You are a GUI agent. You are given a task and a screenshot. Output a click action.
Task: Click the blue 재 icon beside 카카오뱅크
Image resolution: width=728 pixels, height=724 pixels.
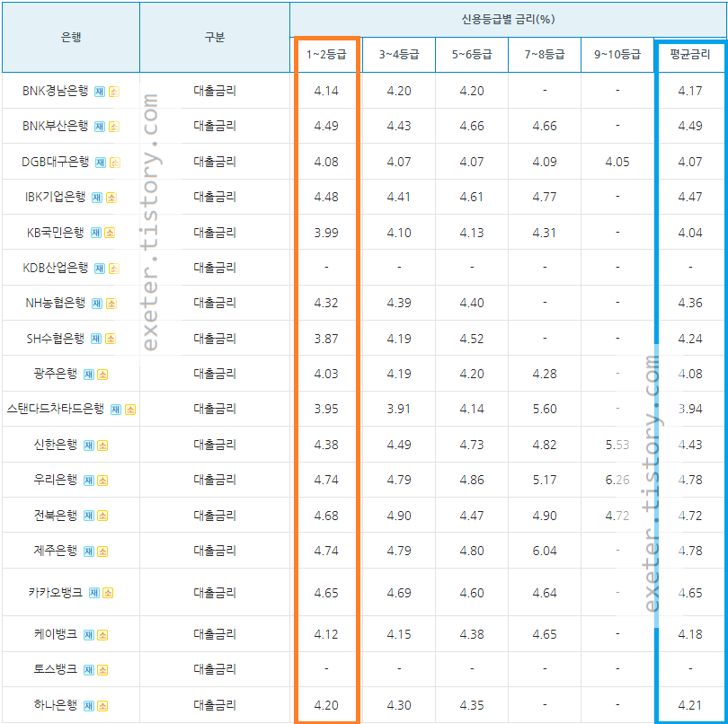(x=93, y=593)
